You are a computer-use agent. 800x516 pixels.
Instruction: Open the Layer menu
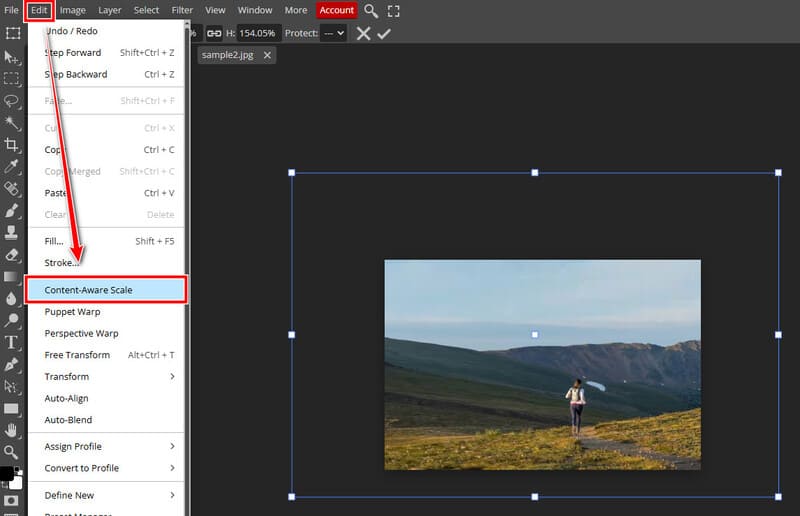[x=110, y=10]
